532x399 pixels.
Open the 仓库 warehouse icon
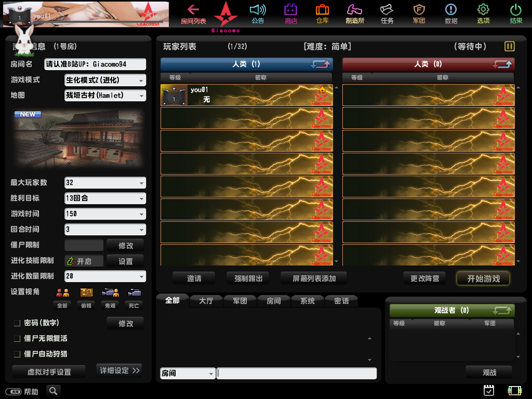322,10
